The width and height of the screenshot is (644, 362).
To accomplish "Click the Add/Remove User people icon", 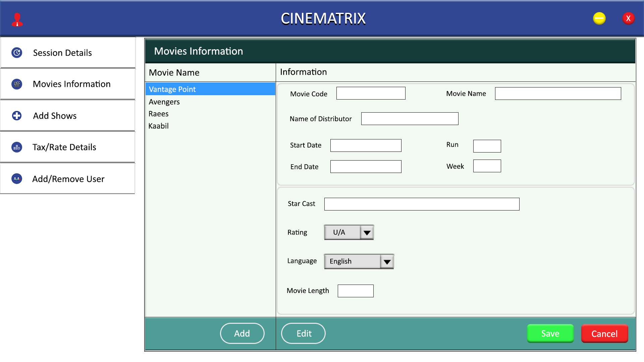I will pyautogui.click(x=17, y=179).
